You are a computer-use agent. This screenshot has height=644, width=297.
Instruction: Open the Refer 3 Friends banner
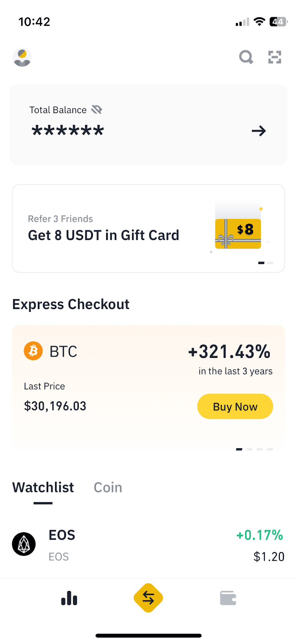pos(104,229)
